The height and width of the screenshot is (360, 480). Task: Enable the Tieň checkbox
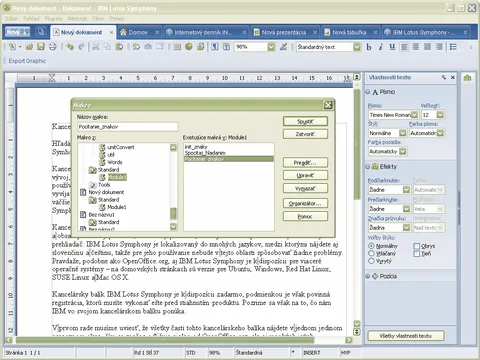point(416,254)
